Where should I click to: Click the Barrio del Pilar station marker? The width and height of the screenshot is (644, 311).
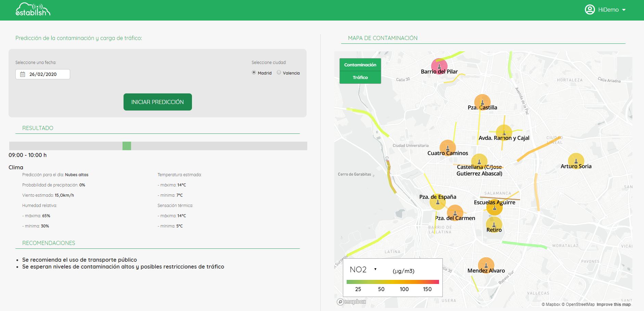[439, 66]
